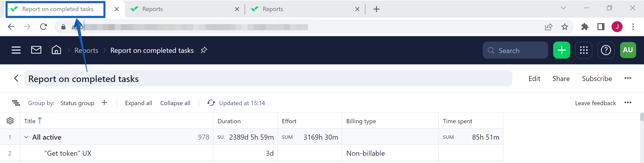Click Expand all

click(x=138, y=103)
